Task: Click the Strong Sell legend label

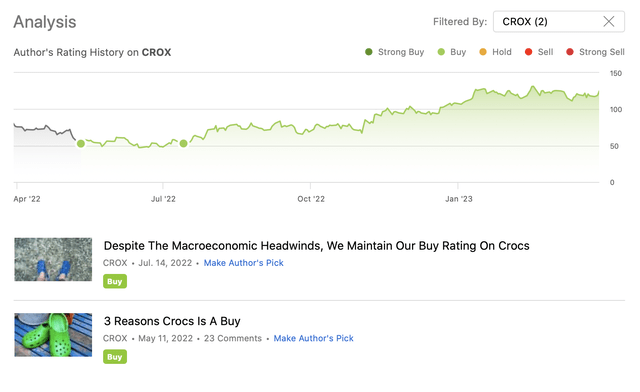Action: coord(602,52)
